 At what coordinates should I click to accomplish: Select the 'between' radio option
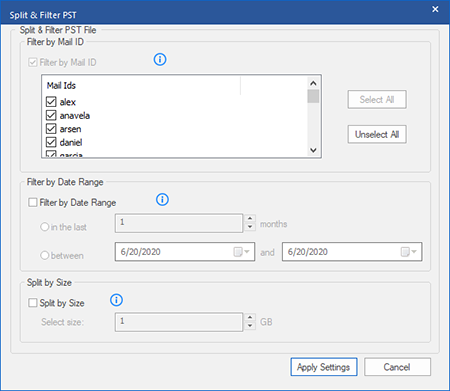pyautogui.click(x=45, y=256)
